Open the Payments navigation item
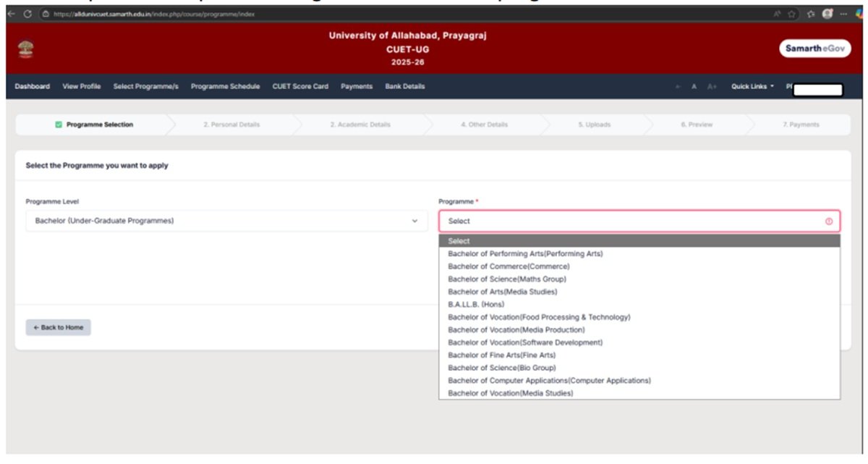This screenshot has height=464, width=868. click(x=357, y=87)
